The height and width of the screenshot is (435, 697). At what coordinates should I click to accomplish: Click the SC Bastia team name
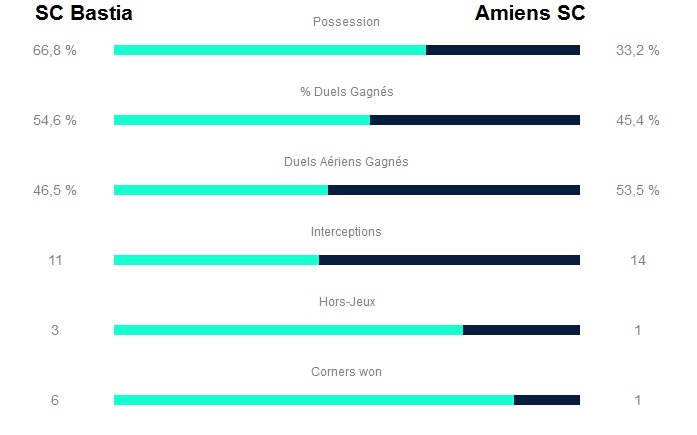(x=84, y=13)
